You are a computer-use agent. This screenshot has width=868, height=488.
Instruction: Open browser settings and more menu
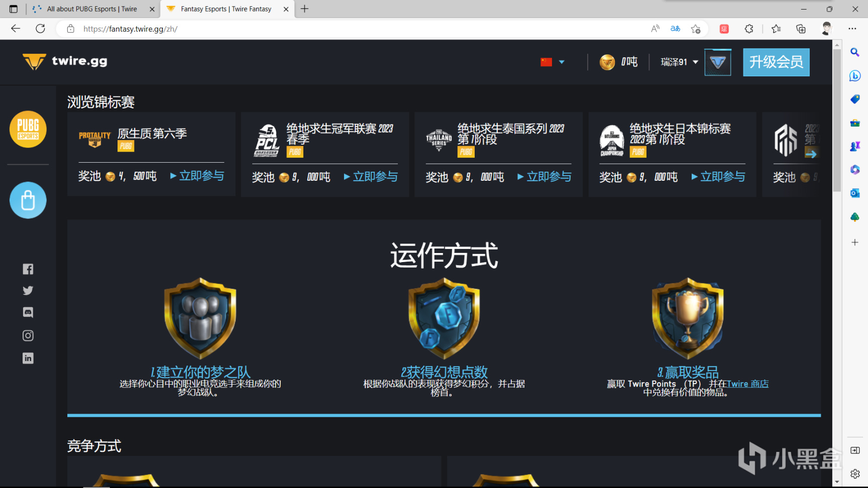[x=852, y=29]
